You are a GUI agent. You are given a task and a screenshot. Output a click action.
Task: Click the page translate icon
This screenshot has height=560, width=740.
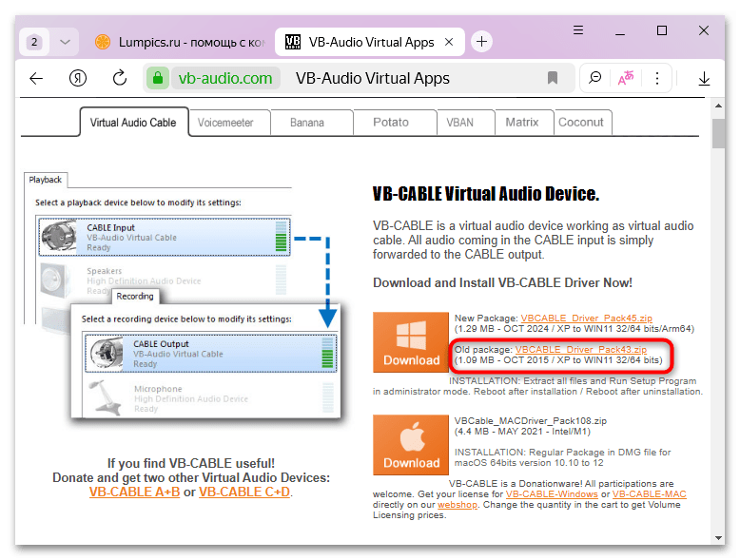coord(626,78)
